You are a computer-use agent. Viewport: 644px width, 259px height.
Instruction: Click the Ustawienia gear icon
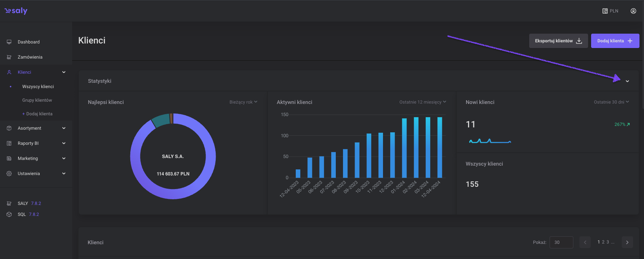(x=9, y=174)
